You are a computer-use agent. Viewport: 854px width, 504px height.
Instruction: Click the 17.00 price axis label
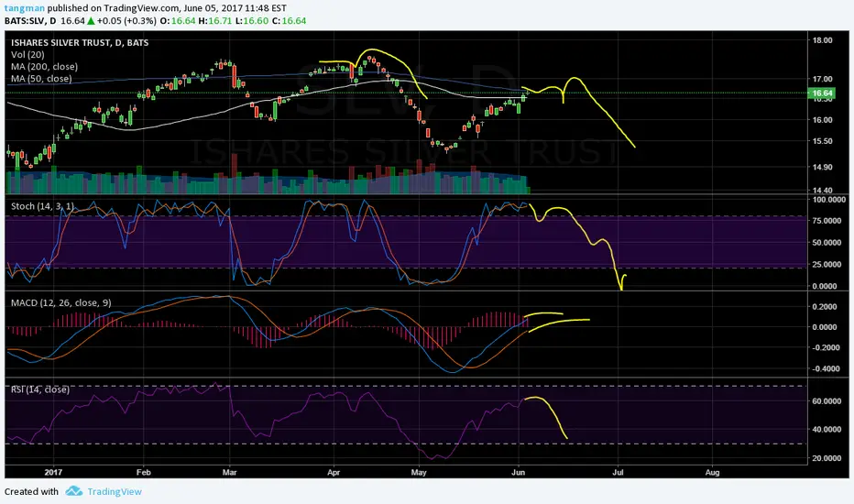pos(823,79)
